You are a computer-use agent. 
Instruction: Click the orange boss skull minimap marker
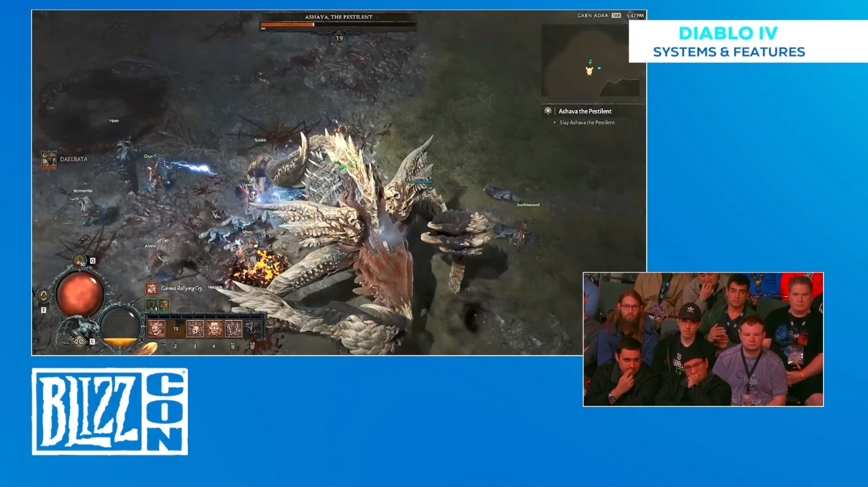(x=589, y=71)
